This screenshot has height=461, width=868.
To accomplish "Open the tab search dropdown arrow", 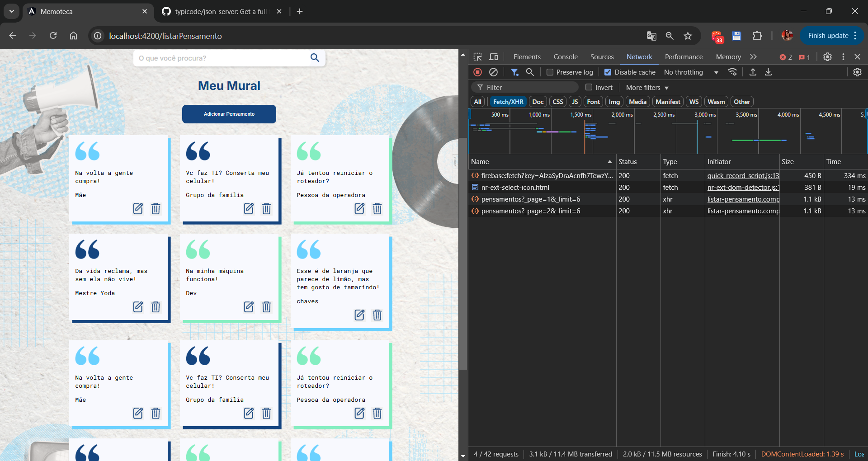I will pos(12,11).
